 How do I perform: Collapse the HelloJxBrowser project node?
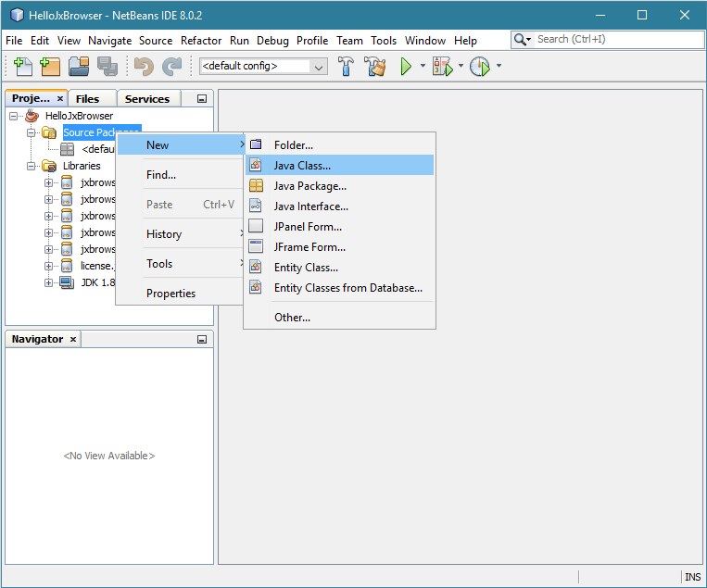pos(14,117)
